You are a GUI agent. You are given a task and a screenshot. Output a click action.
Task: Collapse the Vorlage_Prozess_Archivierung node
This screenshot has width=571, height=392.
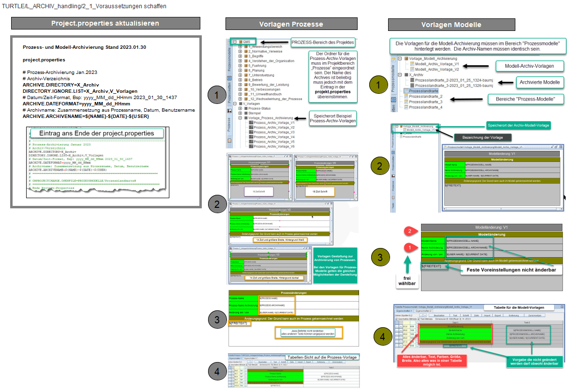point(240,118)
